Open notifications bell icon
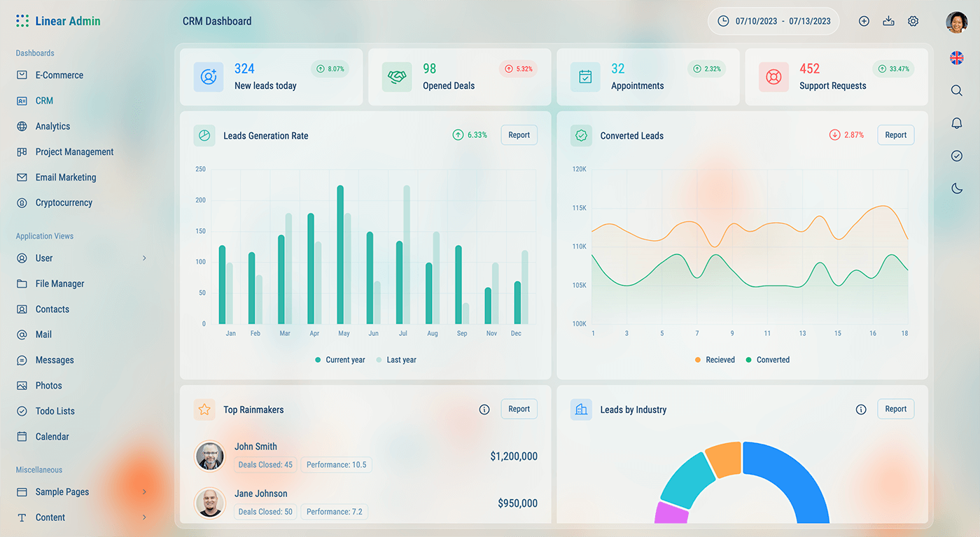This screenshot has height=537, width=980. [x=957, y=123]
